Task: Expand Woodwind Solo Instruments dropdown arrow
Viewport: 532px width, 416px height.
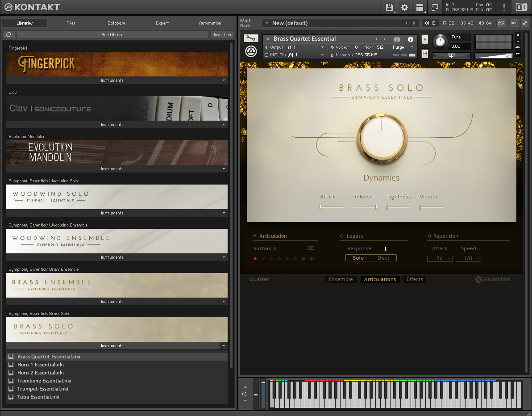Action: click(x=224, y=213)
